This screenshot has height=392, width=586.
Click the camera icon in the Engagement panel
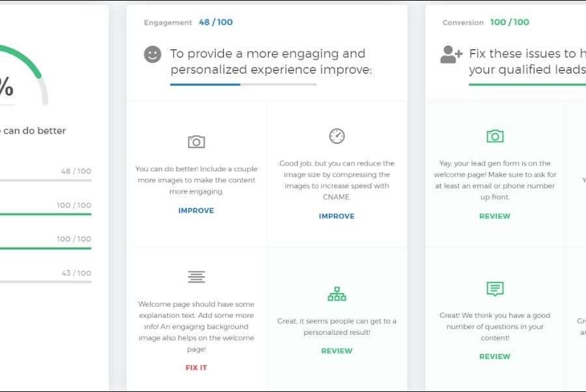pos(196,141)
